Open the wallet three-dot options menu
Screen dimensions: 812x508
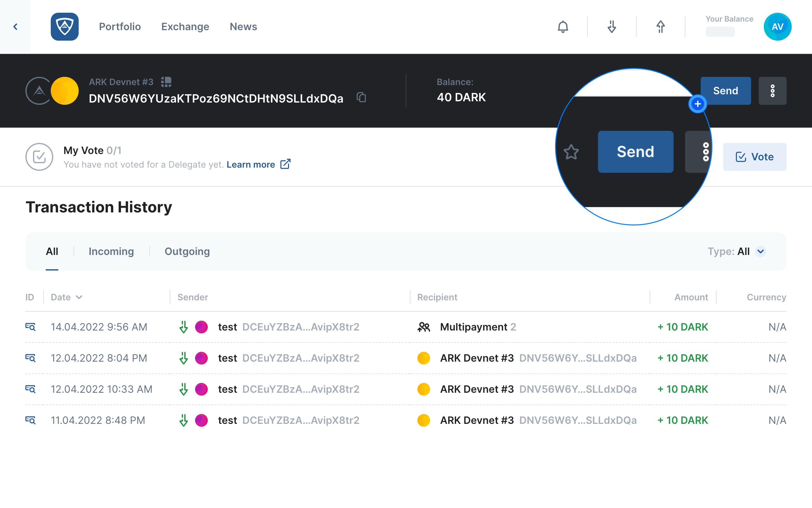pyautogui.click(x=772, y=91)
